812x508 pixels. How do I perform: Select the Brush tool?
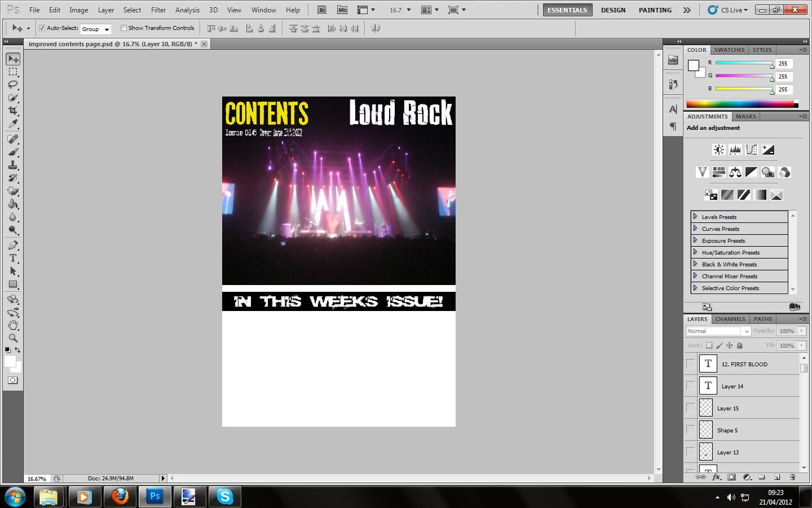[13, 152]
